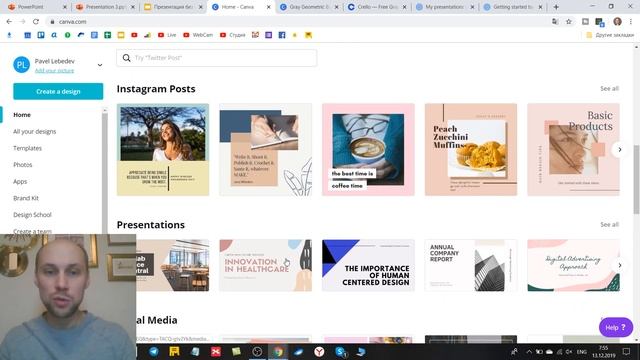Open the Студия YouTube bookmark
Screen dimensions: 640x360
(x=233, y=35)
